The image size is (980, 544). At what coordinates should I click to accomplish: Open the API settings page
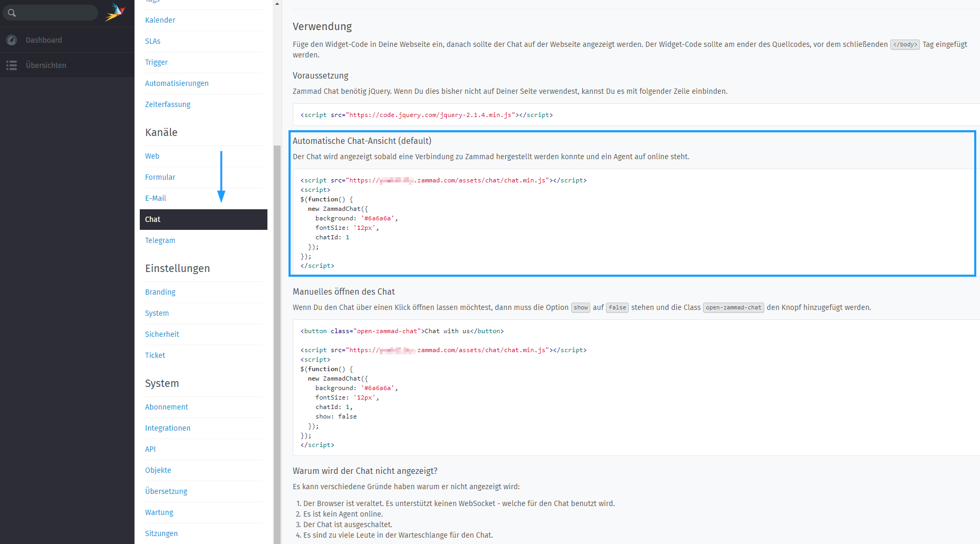point(150,449)
